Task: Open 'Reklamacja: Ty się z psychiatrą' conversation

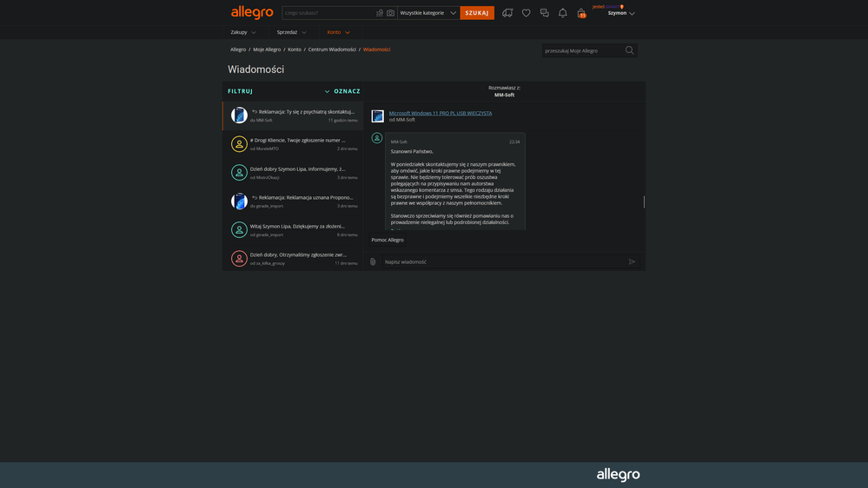Action: pos(293,115)
